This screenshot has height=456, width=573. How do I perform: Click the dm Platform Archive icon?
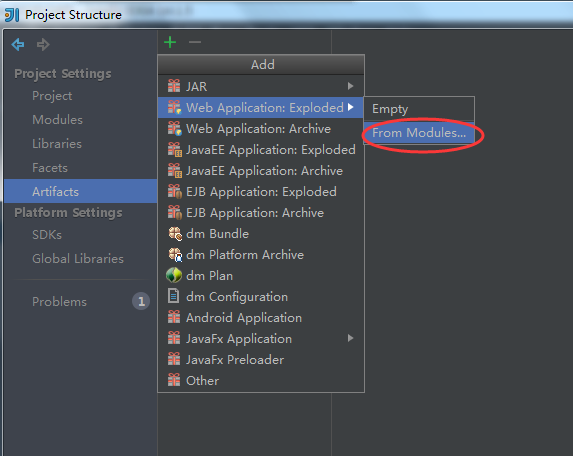pos(175,255)
